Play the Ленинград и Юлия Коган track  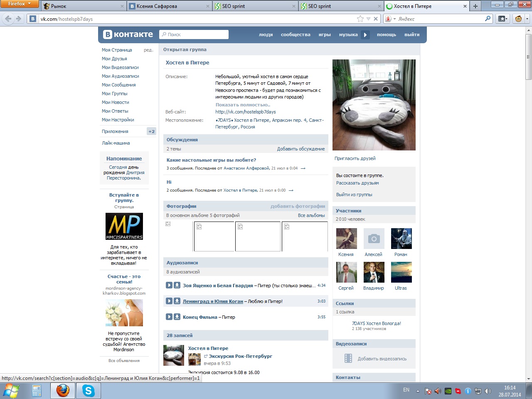pos(169,301)
